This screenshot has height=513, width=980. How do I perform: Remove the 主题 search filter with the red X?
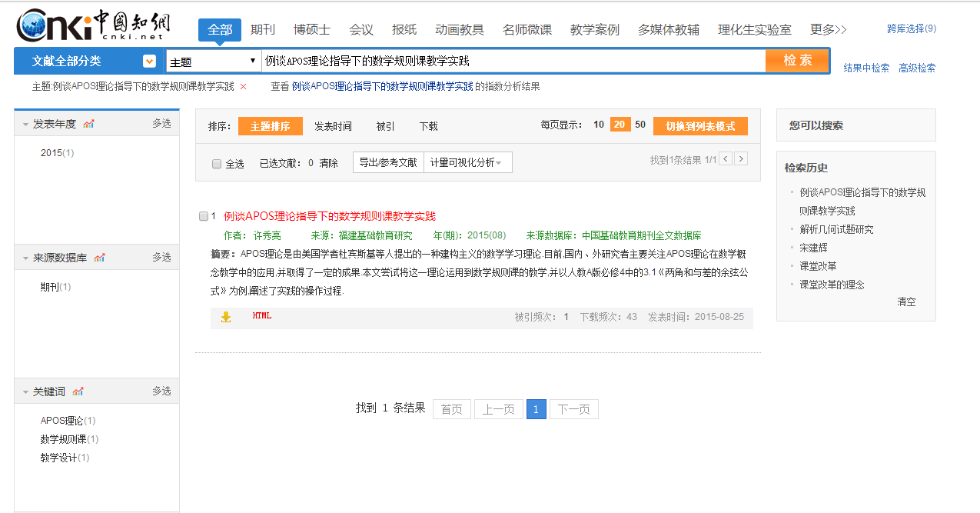(x=244, y=87)
